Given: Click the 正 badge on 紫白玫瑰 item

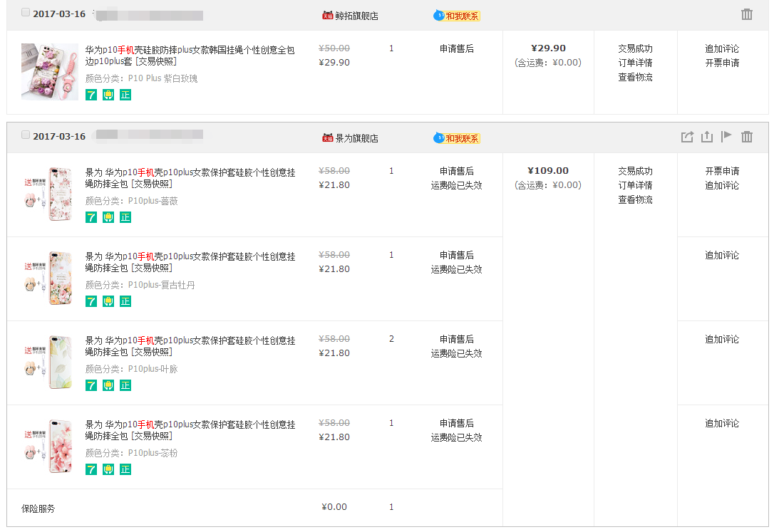Looking at the screenshot, I should [125, 95].
